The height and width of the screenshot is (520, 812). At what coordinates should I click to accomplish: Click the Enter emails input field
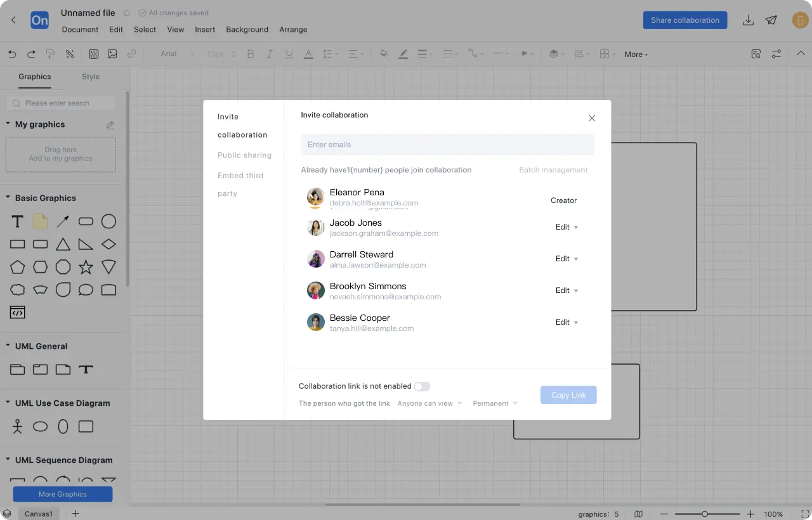click(x=447, y=145)
